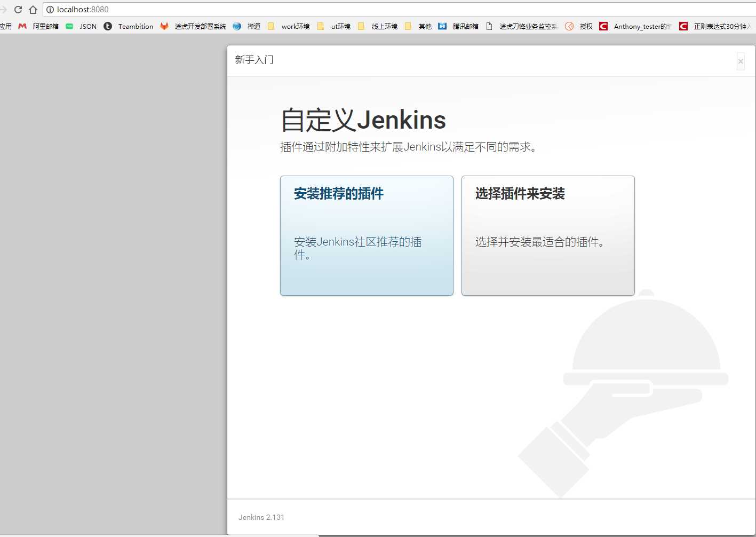Close the 新手入门 setup dialog
Viewport: 756px width, 537px height.
click(741, 61)
